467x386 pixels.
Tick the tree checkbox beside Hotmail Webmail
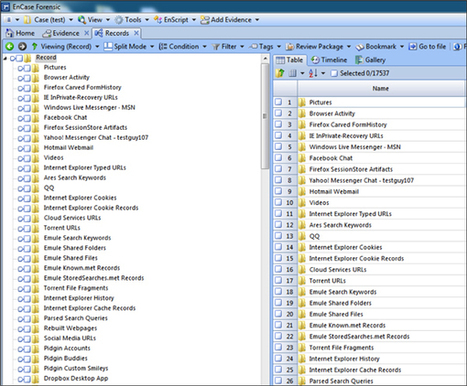[27, 148]
